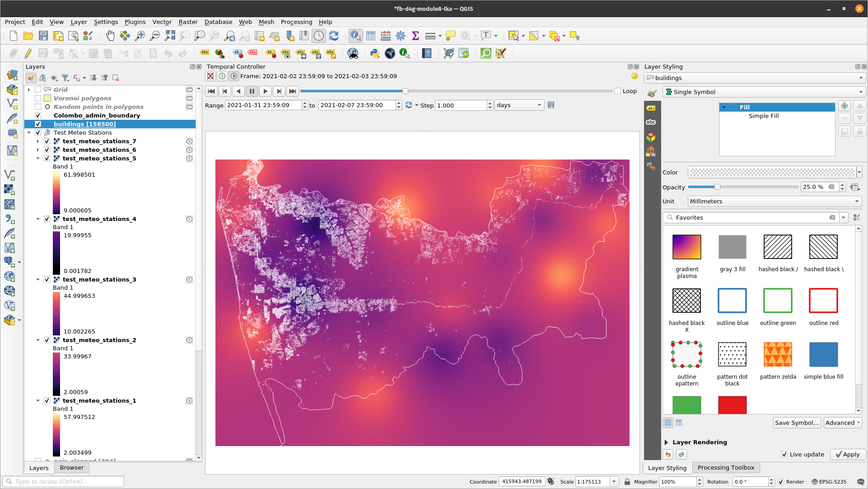Click filter legend icon in Layers panel
The width and height of the screenshot is (868, 489).
tap(65, 78)
